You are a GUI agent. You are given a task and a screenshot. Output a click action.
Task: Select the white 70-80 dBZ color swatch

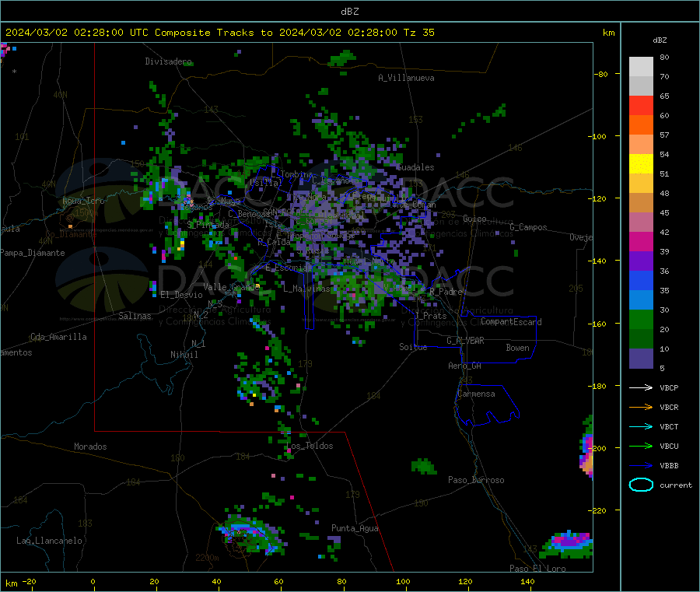tap(641, 67)
